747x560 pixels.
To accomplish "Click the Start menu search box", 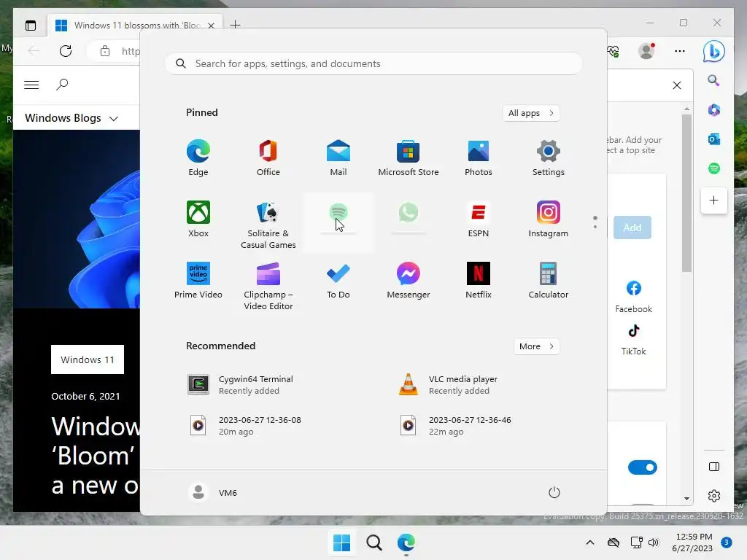I will 373,64.
